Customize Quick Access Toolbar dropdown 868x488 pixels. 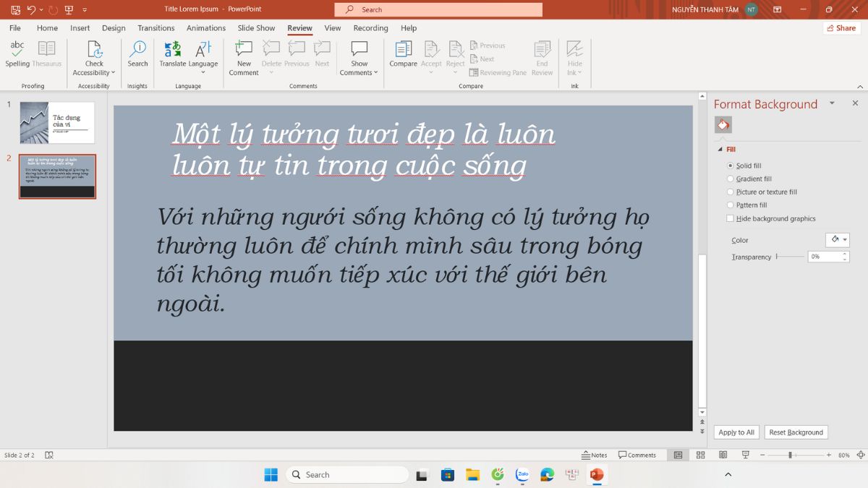click(85, 9)
